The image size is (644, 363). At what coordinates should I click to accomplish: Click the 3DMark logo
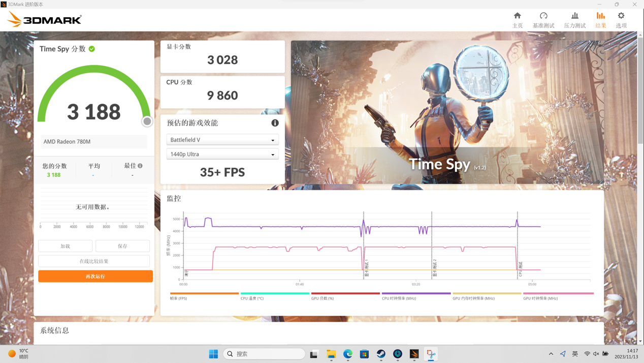[44, 20]
